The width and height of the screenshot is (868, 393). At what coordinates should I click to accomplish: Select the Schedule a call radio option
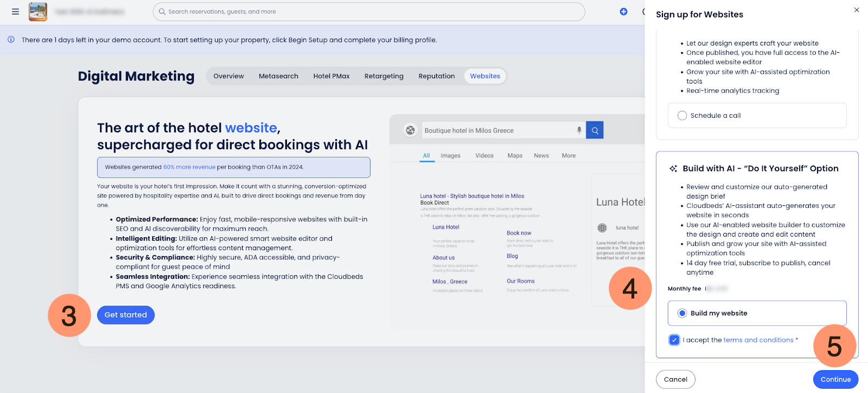682,116
